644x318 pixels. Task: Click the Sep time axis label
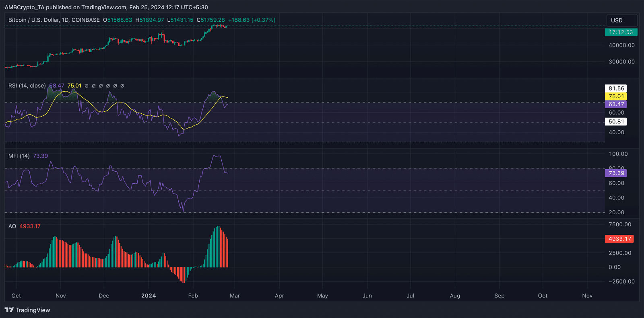click(500, 295)
